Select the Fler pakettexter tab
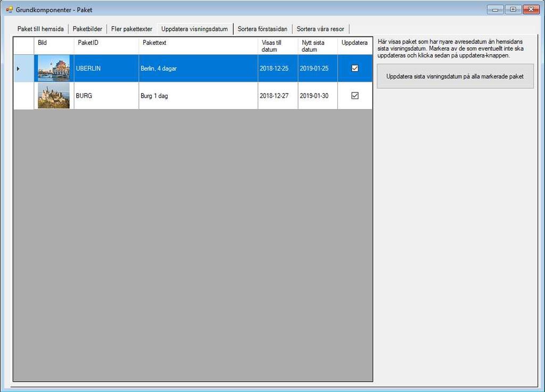 point(131,29)
